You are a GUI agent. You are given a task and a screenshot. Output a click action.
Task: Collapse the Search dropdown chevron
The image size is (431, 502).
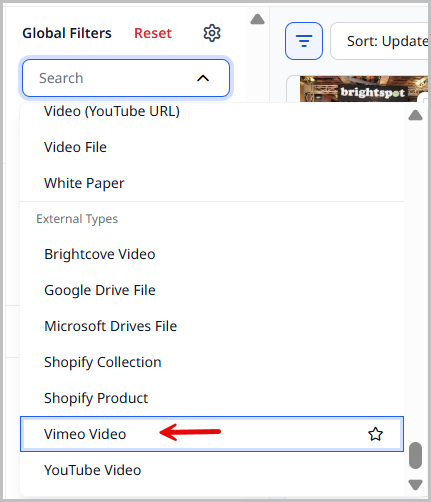point(203,78)
